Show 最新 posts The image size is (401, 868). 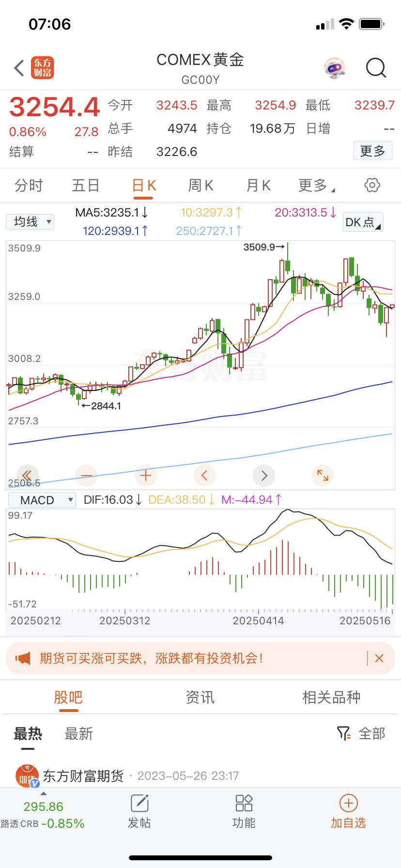coord(78,734)
